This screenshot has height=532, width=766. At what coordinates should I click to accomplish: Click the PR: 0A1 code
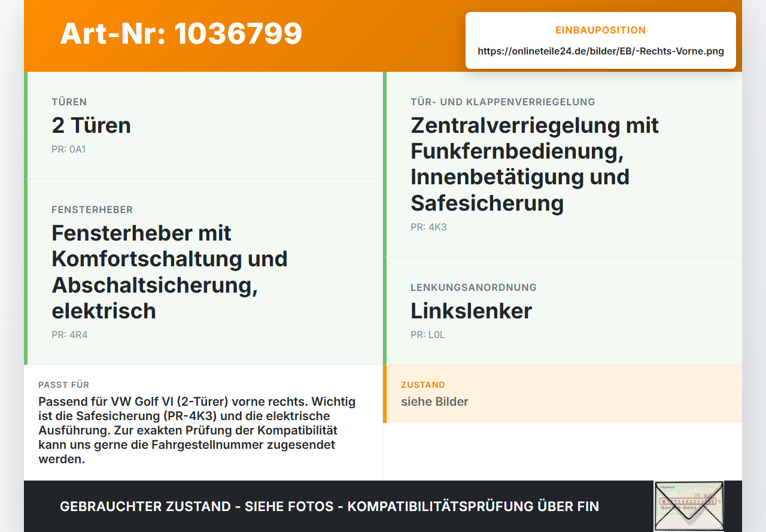pyautogui.click(x=69, y=149)
